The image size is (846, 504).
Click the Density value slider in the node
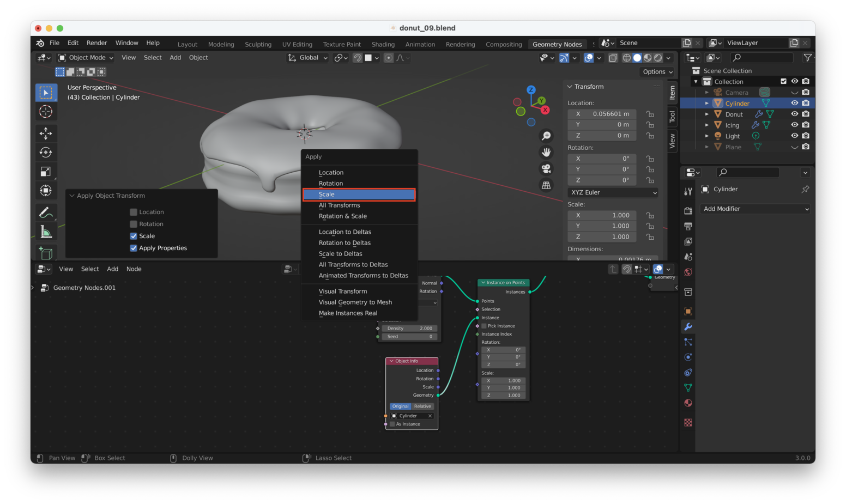(x=409, y=329)
